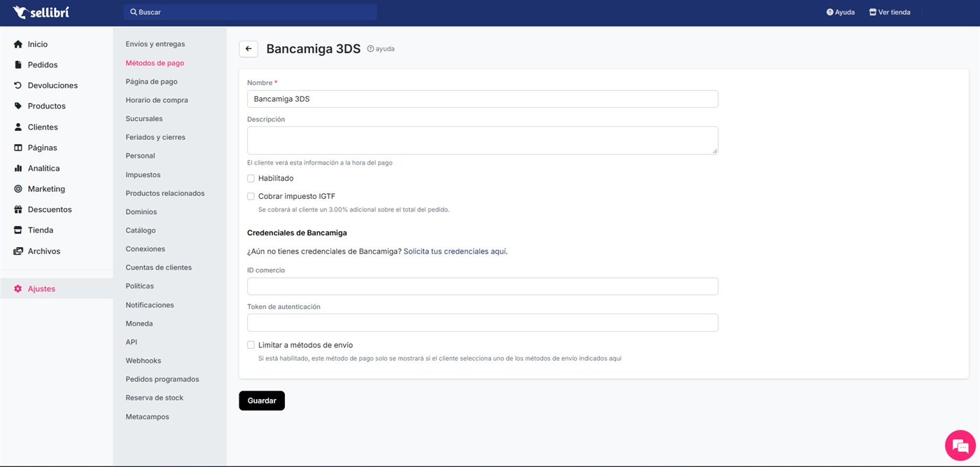
Task: Open Dominios settings
Action: (141, 211)
